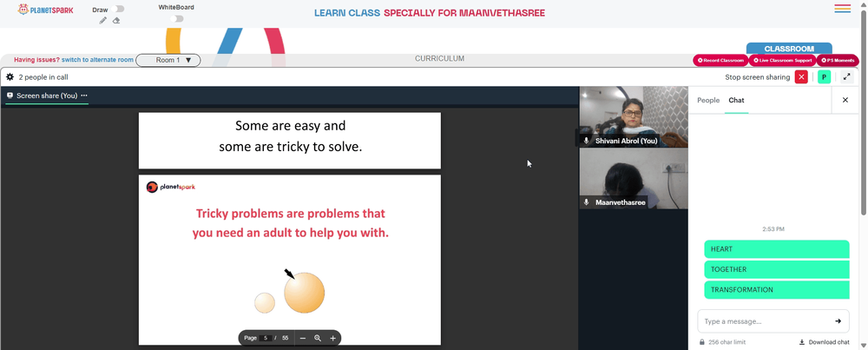
Task: Click the PS Moments button
Action: [x=838, y=60]
